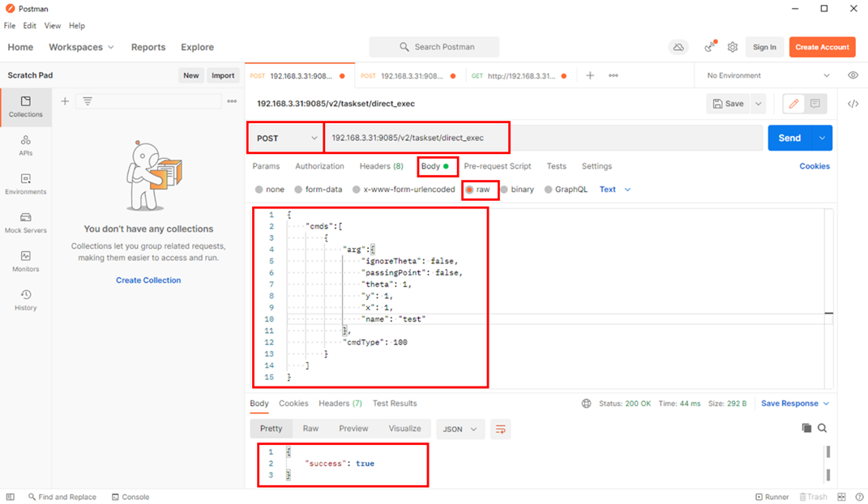Copy the response body with copy icon
Image resolution: width=868 pixels, height=504 pixels.
click(x=806, y=428)
